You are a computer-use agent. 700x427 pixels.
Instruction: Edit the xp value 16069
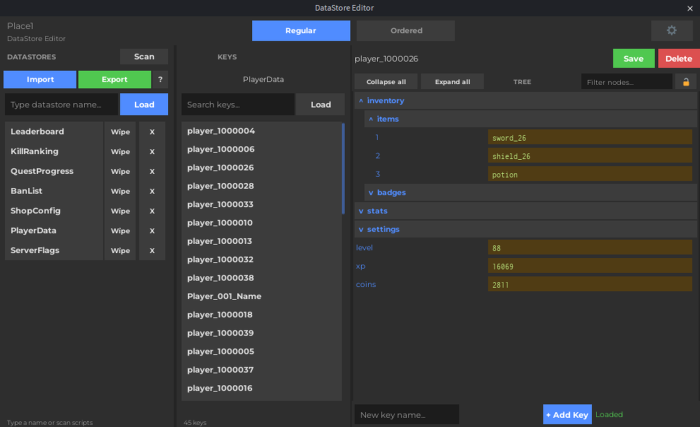tap(590, 266)
